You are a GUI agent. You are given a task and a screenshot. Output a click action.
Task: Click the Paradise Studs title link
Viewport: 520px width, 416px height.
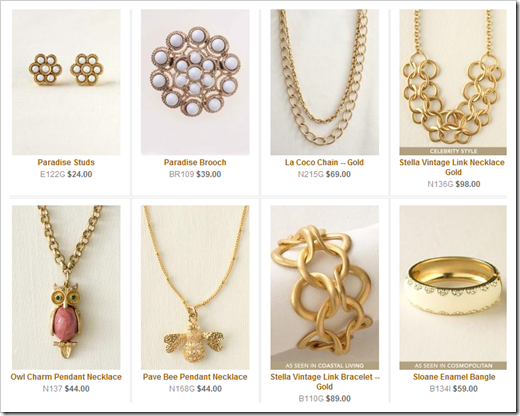coord(66,163)
